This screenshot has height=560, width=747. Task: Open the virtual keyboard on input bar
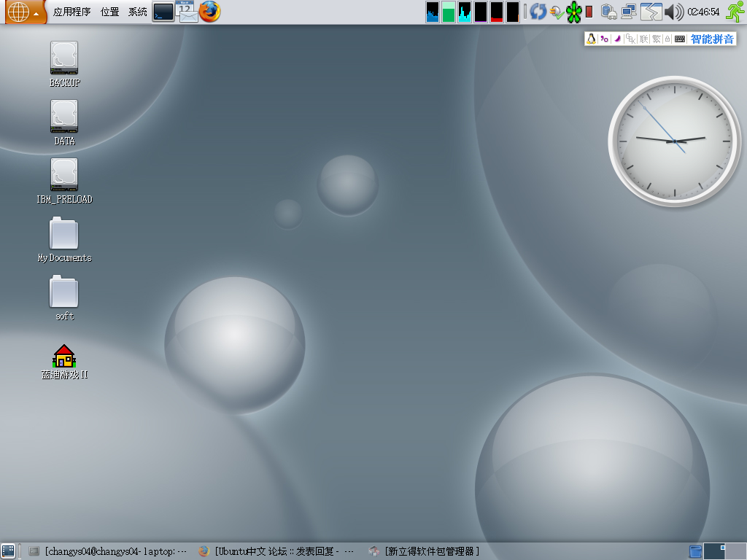(680, 39)
